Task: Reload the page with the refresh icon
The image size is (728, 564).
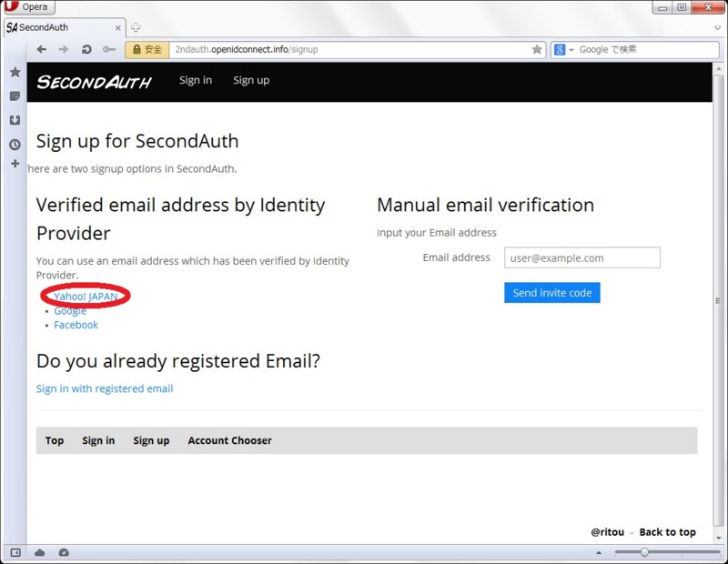Action: coord(86,49)
